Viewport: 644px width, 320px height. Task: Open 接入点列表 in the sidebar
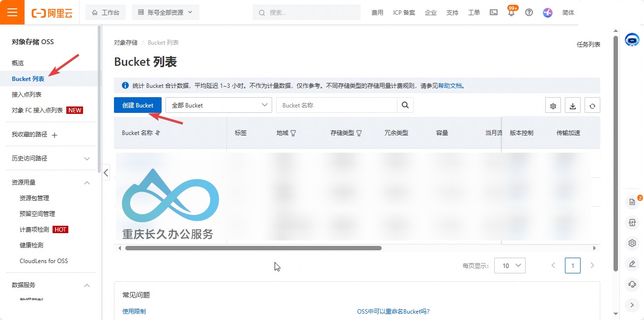pos(27,95)
